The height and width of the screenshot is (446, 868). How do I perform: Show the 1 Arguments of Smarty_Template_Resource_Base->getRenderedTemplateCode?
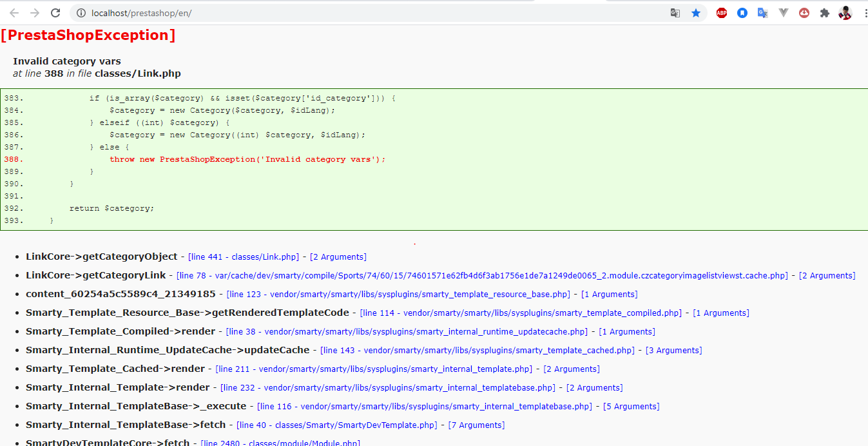(x=720, y=313)
